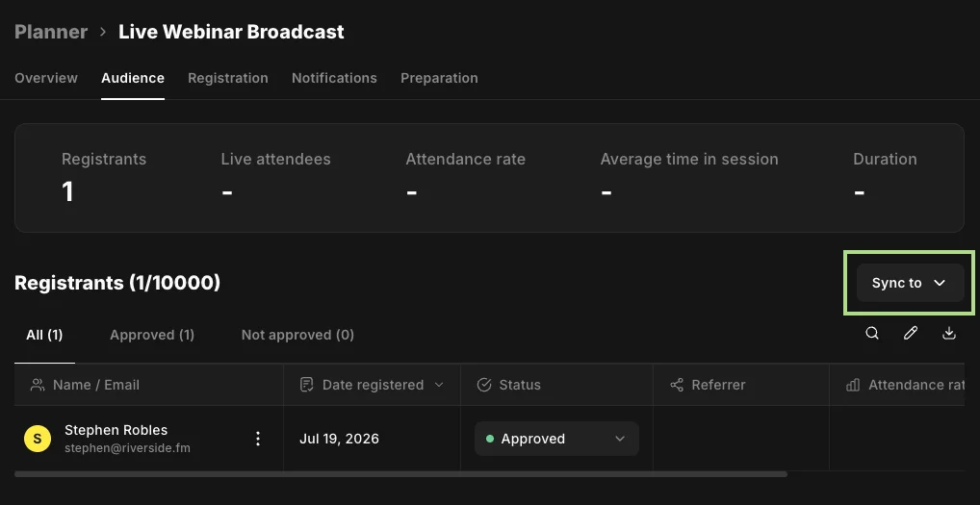The image size is (980, 505).
Task: Click the Registrants (1/10000) heading
Action: tap(117, 283)
